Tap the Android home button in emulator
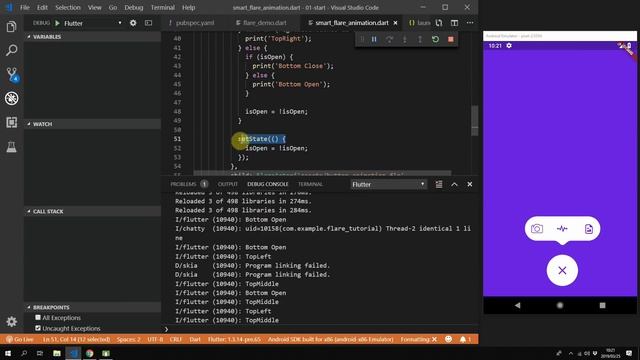The height and width of the screenshot is (360, 640). (x=560, y=305)
